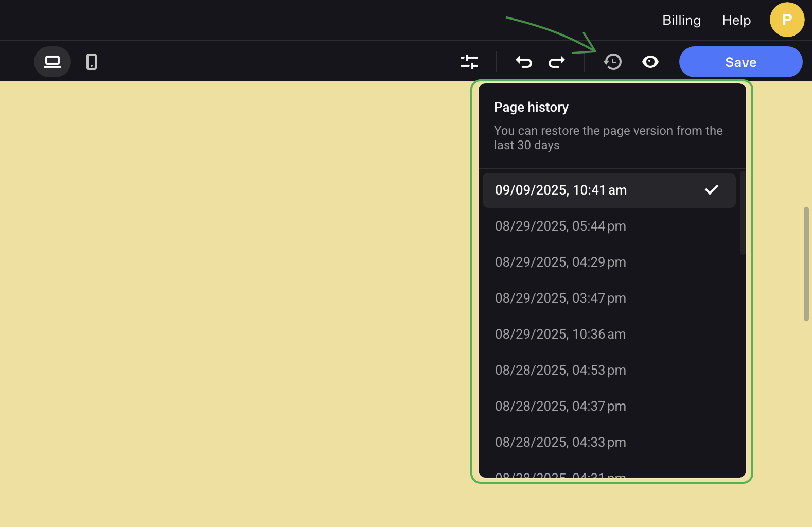Open page settings sliders icon

[469, 62]
